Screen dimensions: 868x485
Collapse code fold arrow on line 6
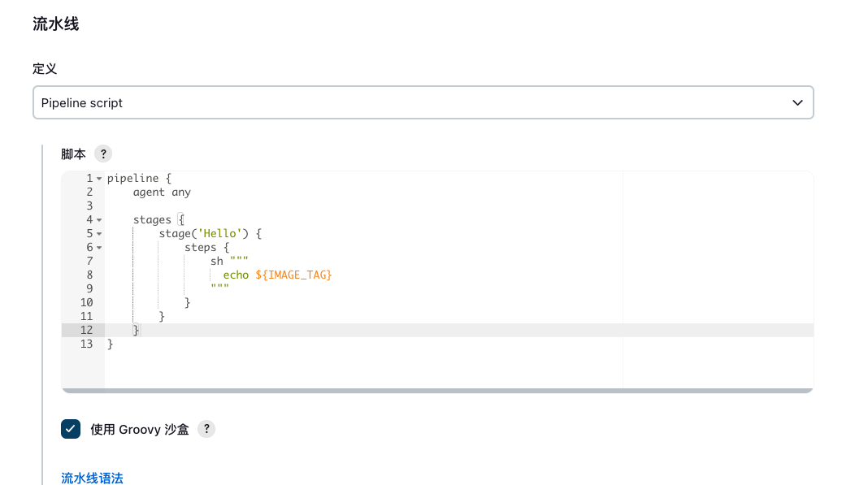99,248
